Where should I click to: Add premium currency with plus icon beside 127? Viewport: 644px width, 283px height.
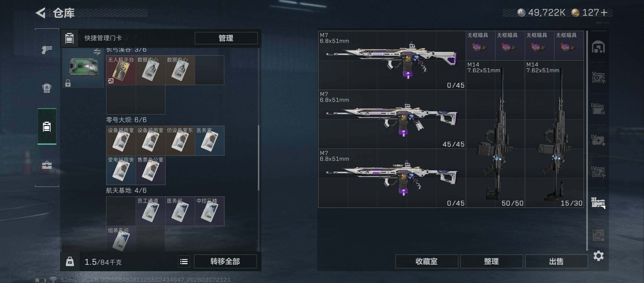[604, 13]
